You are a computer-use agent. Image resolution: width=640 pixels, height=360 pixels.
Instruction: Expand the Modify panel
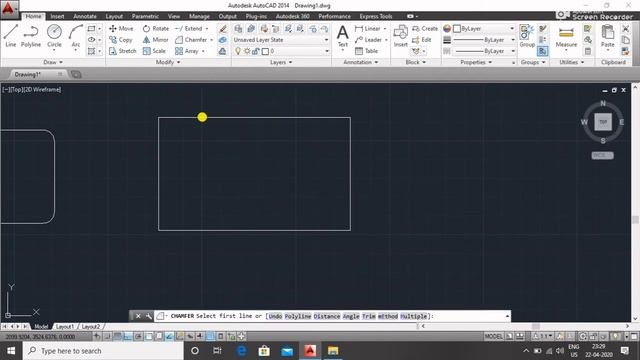[x=168, y=62]
